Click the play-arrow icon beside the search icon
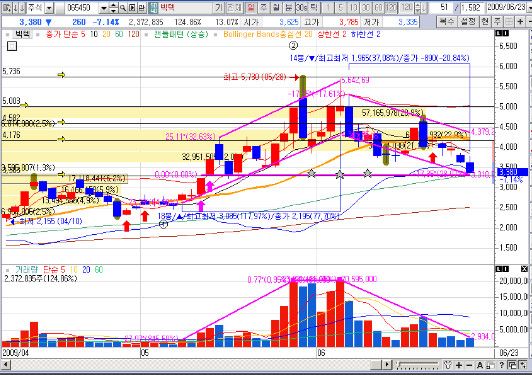Viewport: 532px width, 375px height. [x=132, y=7]
